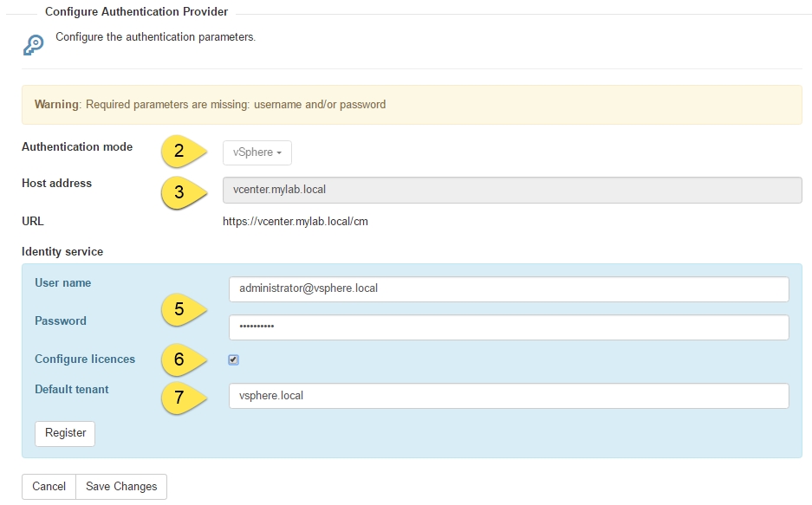Click the Configure licences label
This screenshot has height=505, width=812.
point(85,359)
